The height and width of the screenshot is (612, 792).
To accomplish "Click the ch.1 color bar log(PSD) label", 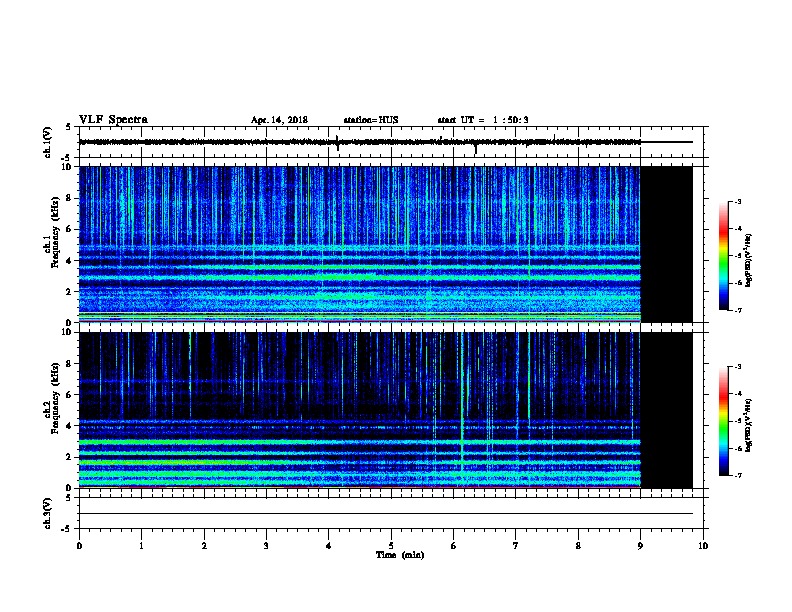I will (749, 260).
